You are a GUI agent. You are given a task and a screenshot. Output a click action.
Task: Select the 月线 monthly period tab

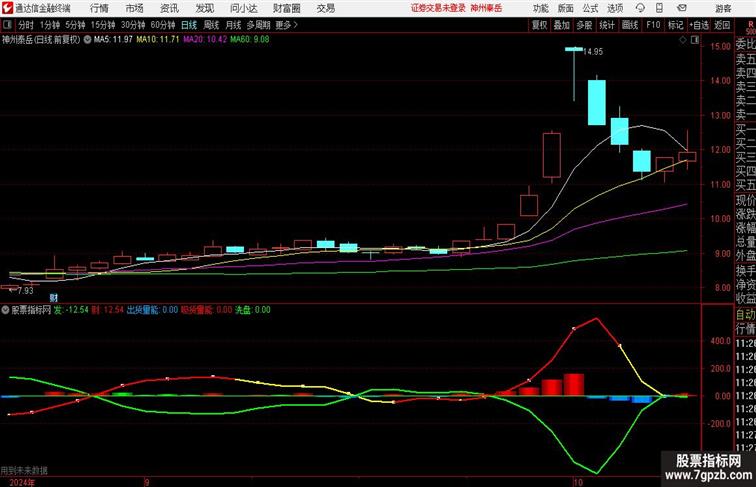click(233, 25)
